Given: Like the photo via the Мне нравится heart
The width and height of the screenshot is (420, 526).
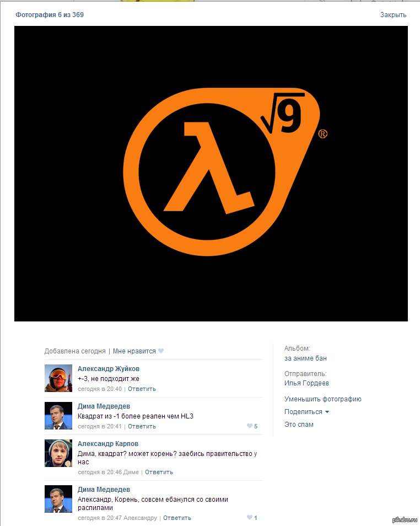Looking at the screenshot, I should click(x=161, y=351).
